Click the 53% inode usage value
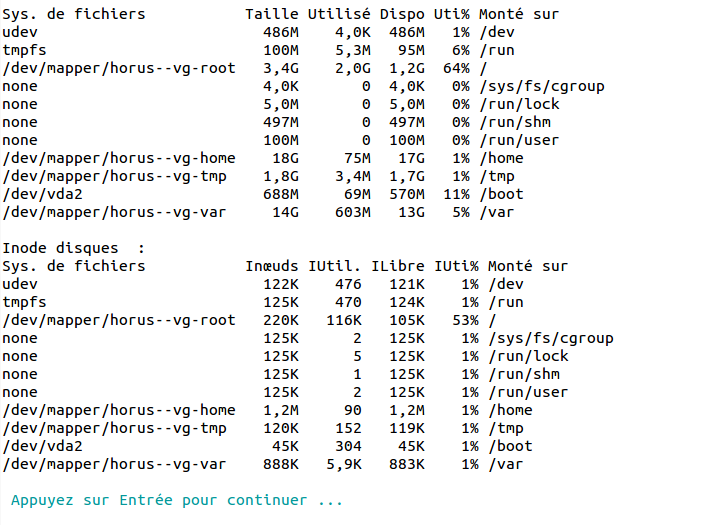This screenshot has width=727, height=525. [x=466, y=320]
